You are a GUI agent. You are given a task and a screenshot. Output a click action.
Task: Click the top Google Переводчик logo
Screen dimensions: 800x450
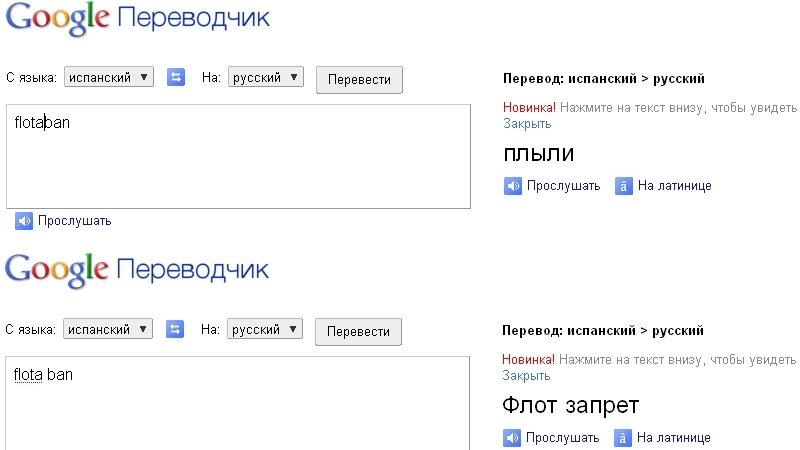(x=137, y=19)
